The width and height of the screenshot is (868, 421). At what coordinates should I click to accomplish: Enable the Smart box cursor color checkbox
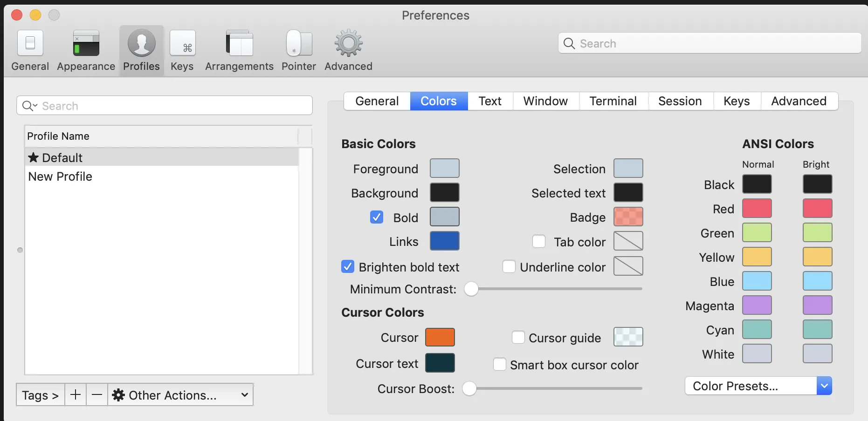(499, 364)
